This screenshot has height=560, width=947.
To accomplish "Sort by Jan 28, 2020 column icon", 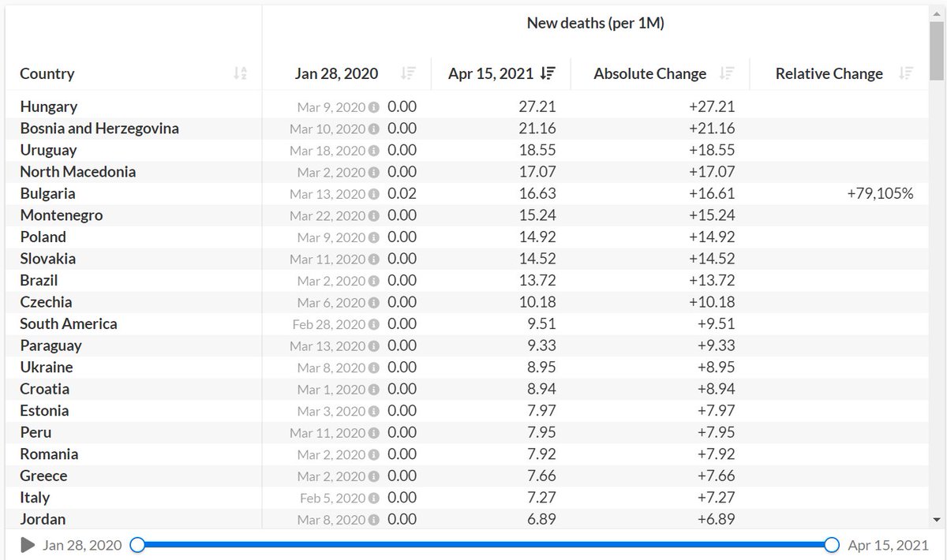I will pos(408,73).
